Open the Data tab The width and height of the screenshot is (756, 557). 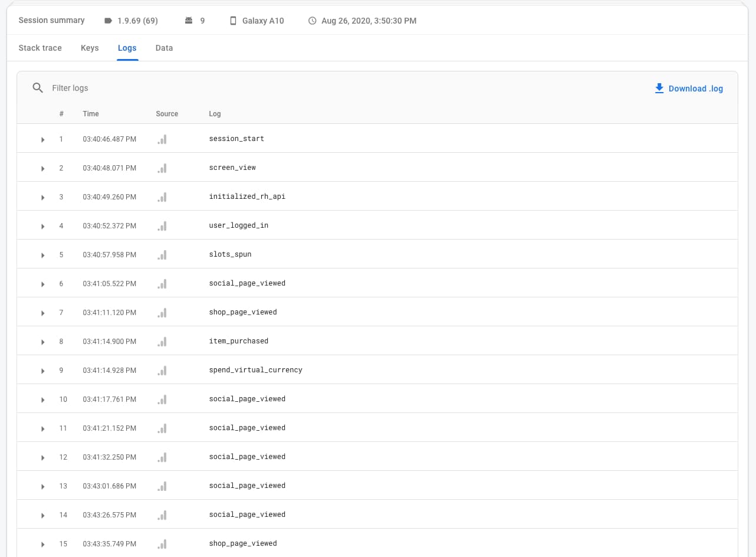click(x=164, y=48)
